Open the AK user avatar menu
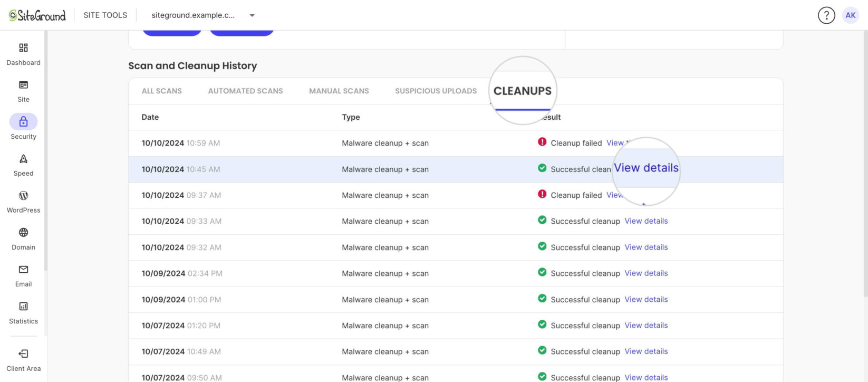Screen dimensions: 868x382 [x=851, y=15]
